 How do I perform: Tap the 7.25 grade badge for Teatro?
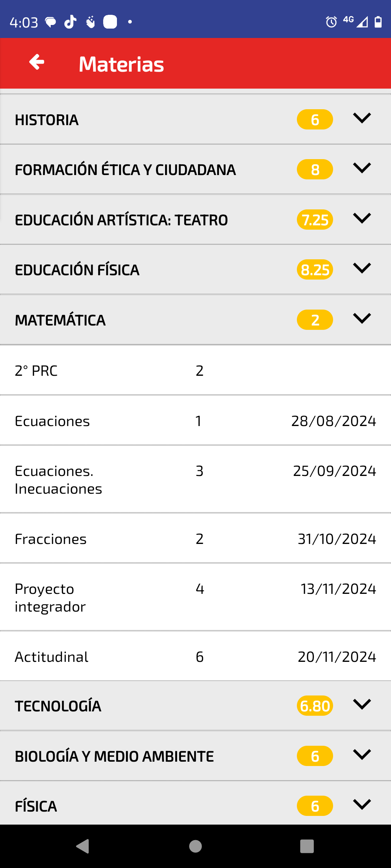(315, 220)
